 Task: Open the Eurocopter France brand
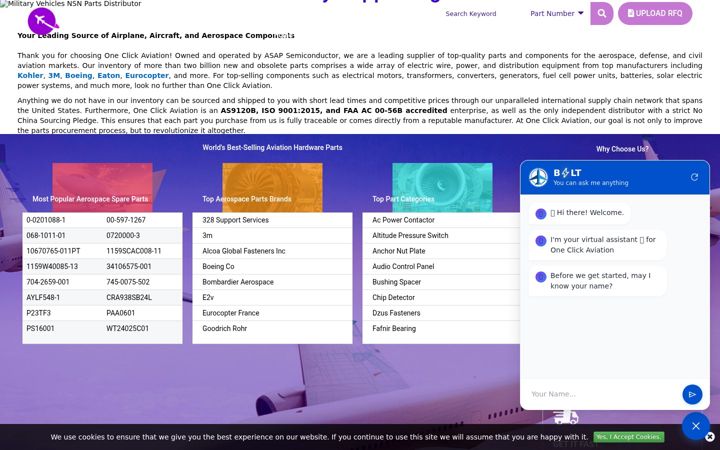pos(231,313)
